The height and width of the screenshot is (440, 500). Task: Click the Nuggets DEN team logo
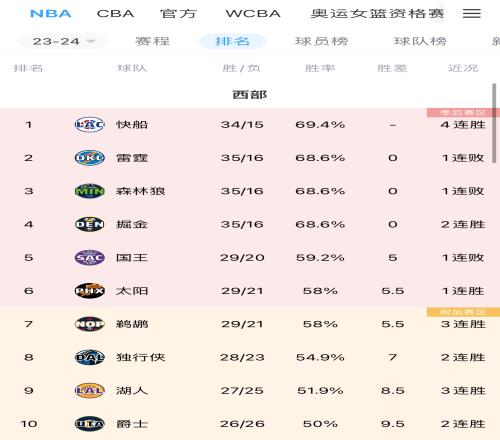coord(90,224)
